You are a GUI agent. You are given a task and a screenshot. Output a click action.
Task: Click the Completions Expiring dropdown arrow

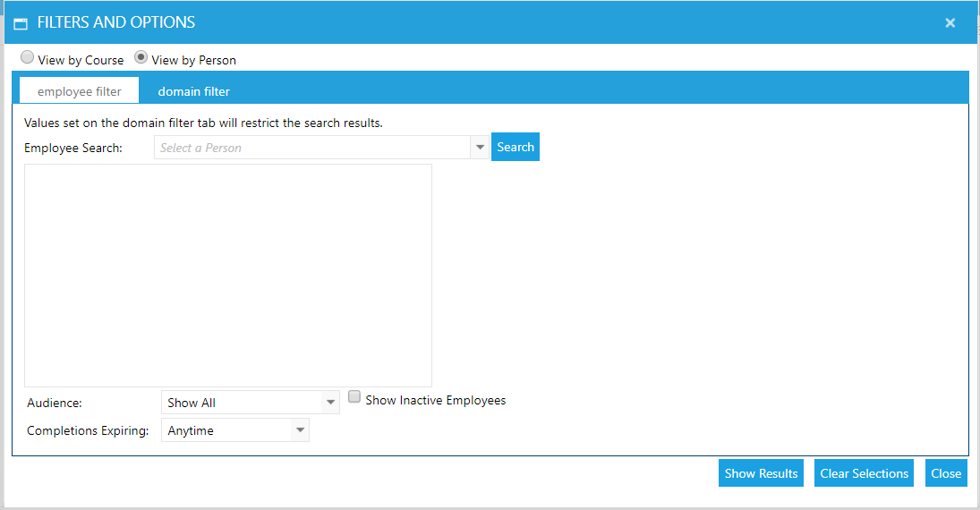coord(299,430)
